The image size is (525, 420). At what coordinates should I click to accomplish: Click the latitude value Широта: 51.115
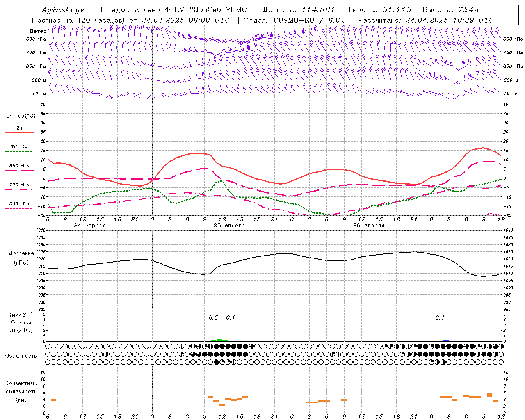(379, 10)
